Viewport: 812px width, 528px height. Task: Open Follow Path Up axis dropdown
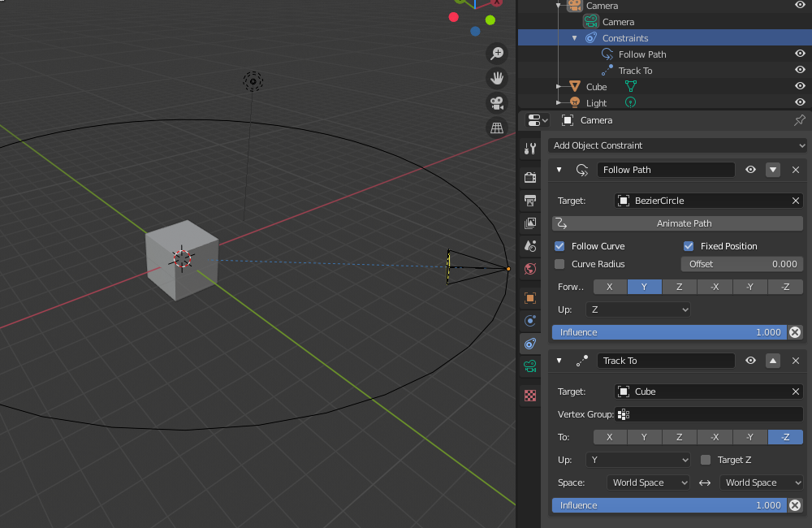pyautogui.click(x=638, y=309)
